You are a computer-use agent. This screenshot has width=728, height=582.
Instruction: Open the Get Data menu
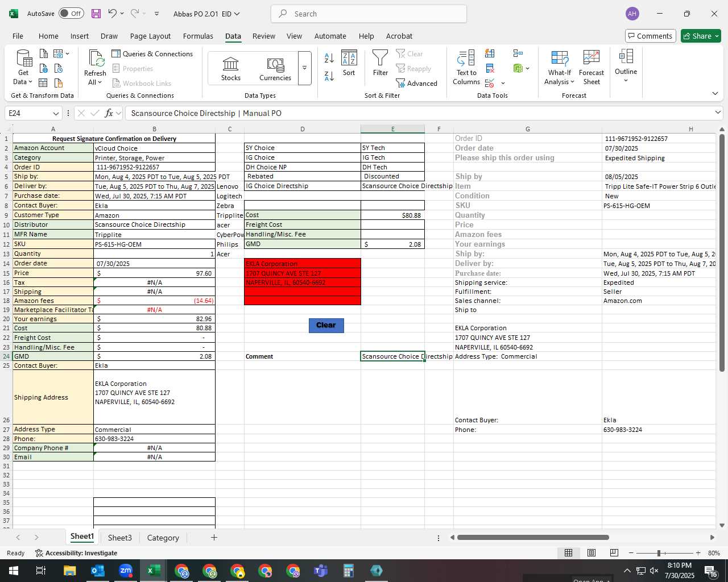pos(23,68)
